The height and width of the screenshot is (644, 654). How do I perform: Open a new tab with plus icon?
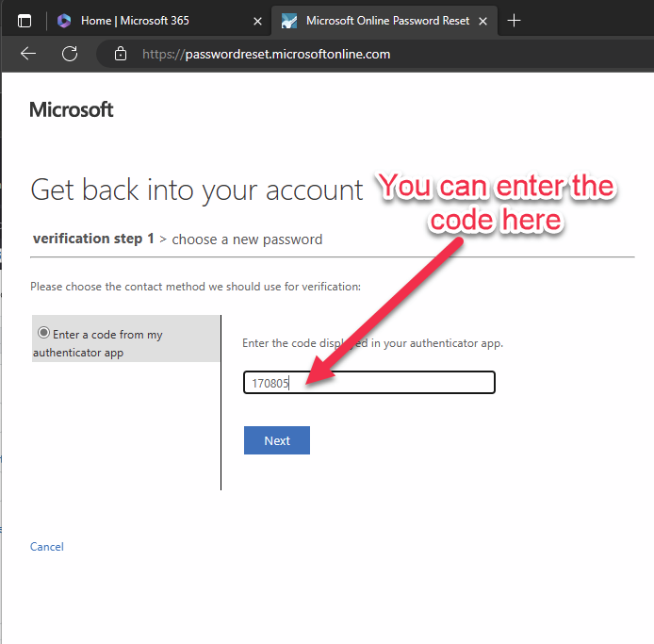point(514,20)
